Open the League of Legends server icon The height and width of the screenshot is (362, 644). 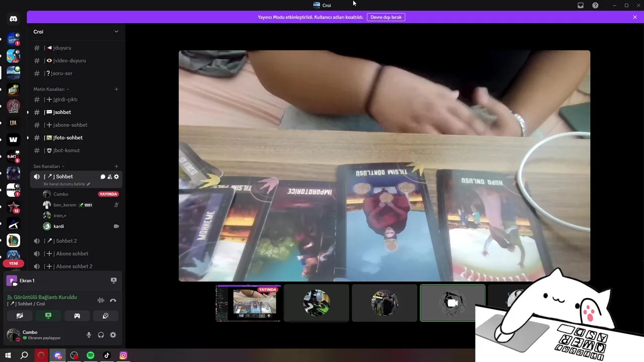pos(13,241)
